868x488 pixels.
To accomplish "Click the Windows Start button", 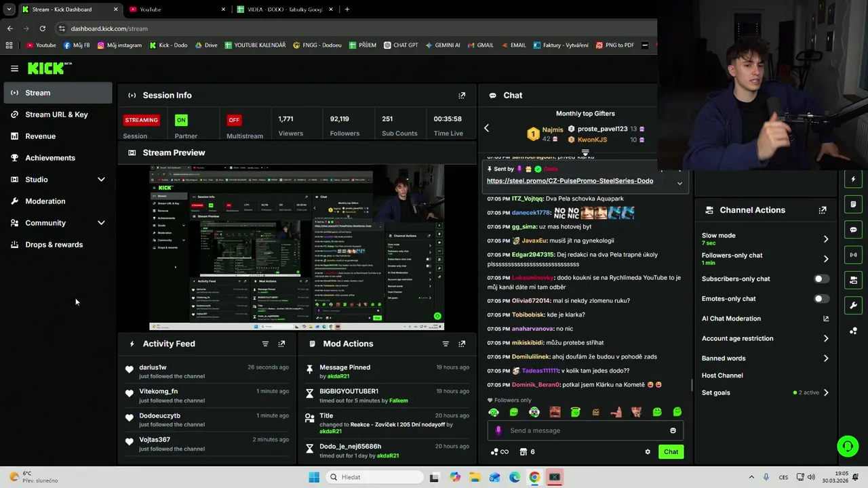I will (x=314, y=477).
